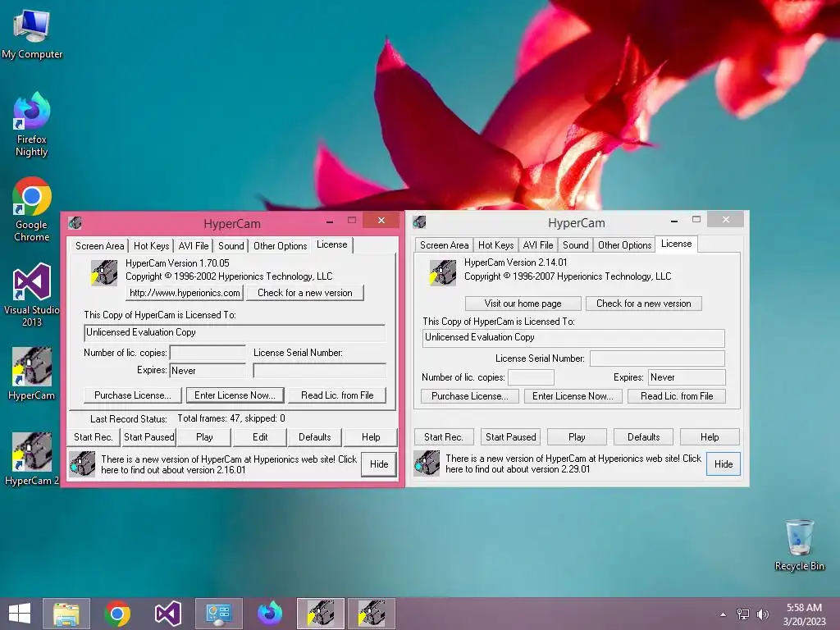The width and height of the screenshot is (840, 630).
Task: Activate second HyperCam taskbar button
Action: (372, 614)
